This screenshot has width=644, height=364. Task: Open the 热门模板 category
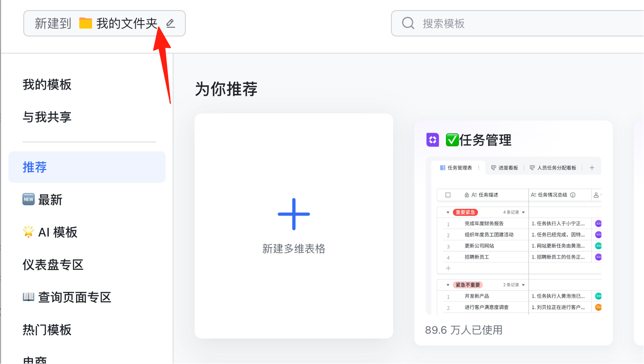point(47,330)
